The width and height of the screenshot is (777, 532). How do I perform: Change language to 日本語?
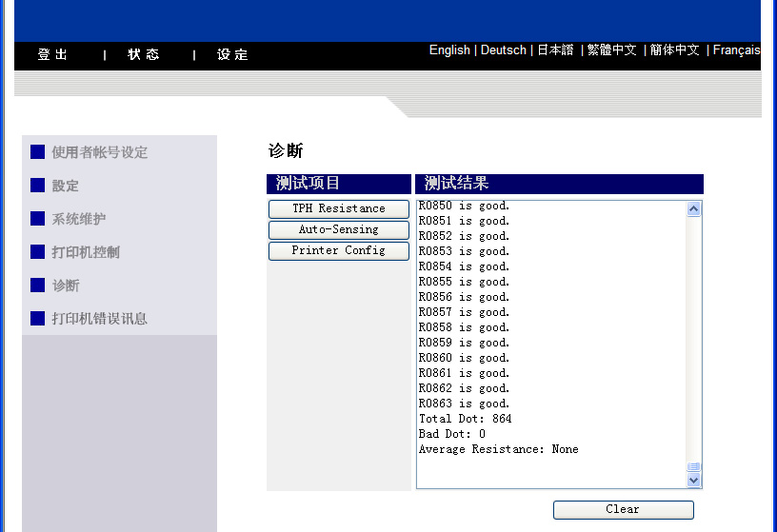[555, 50]
